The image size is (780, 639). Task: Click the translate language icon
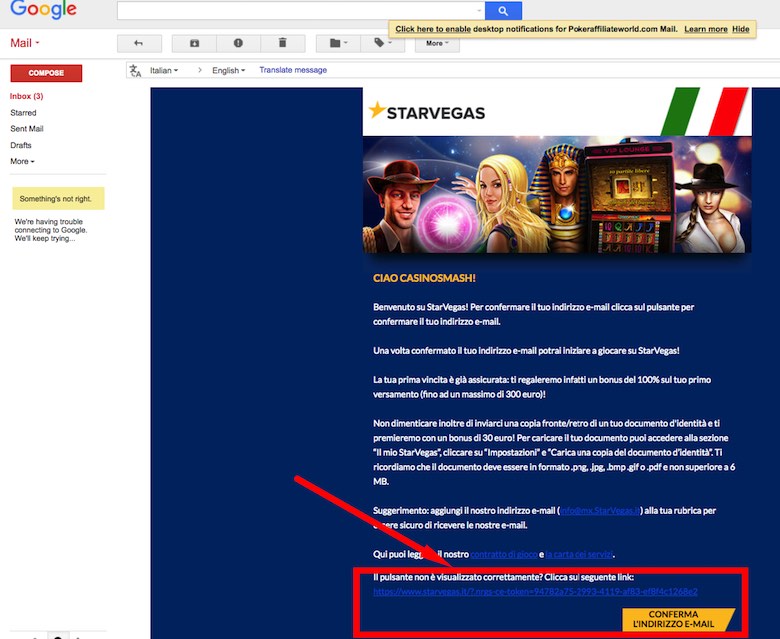click(x=135, y=71)
